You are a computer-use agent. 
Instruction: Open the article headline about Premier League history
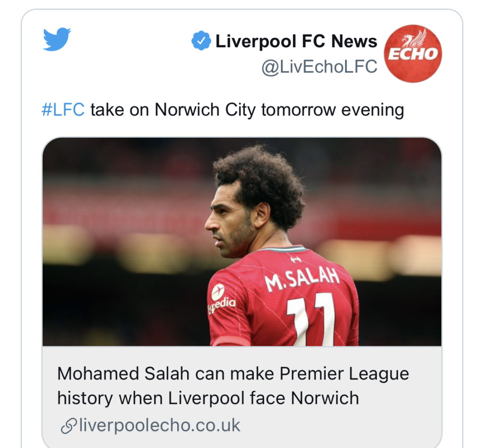233,386
